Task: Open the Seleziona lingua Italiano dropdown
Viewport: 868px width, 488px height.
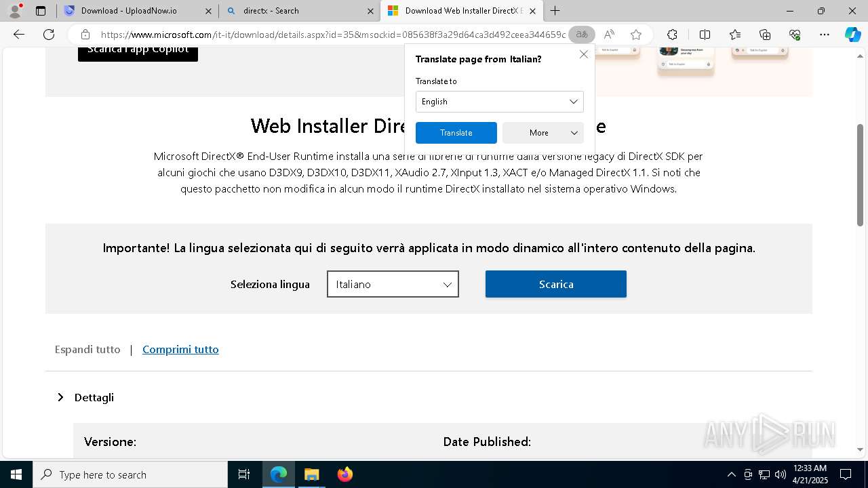Action: (393, 284)
